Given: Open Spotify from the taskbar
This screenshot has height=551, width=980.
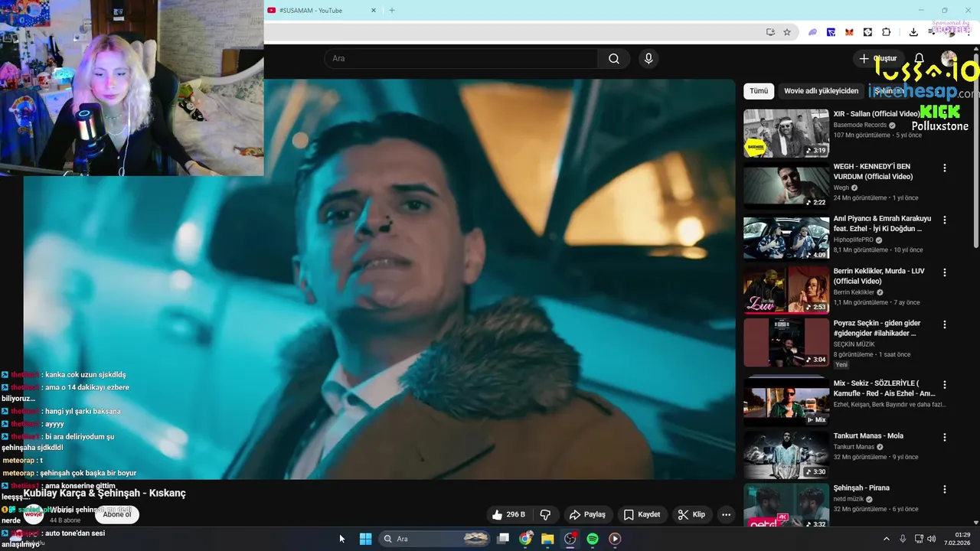Looking at the screenshot, I should pos(592,539).
